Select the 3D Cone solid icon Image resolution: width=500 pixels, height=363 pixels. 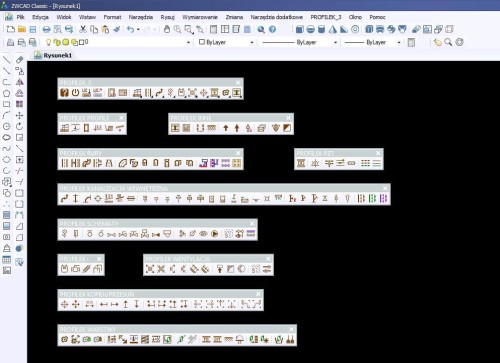333,29
